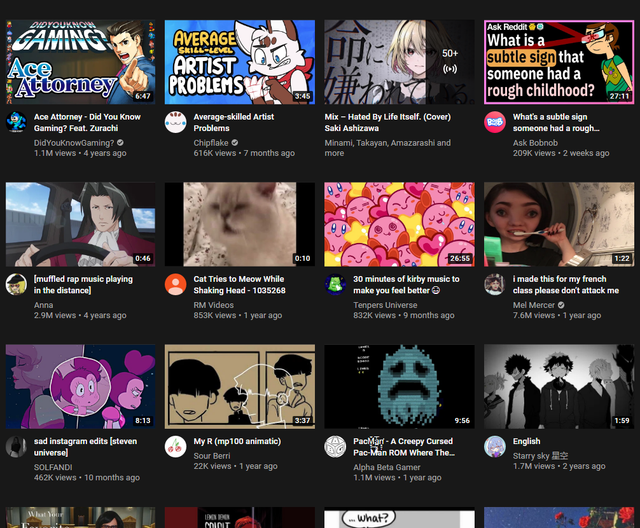This screenshot has height=528, width=640.
Task: Click Average Skill-Level Artist Problems thumbnail
Action: click(240, 62)
